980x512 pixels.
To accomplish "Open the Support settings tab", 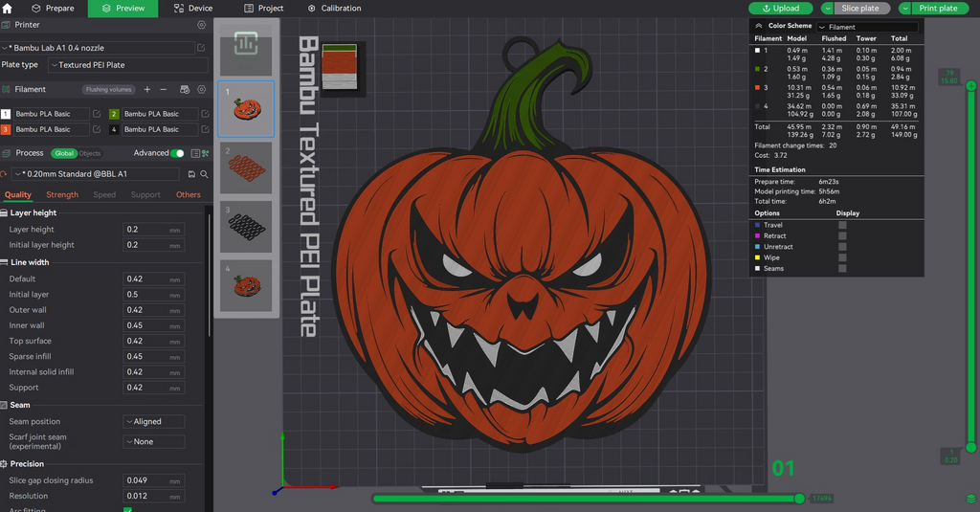I will [145, 195].
